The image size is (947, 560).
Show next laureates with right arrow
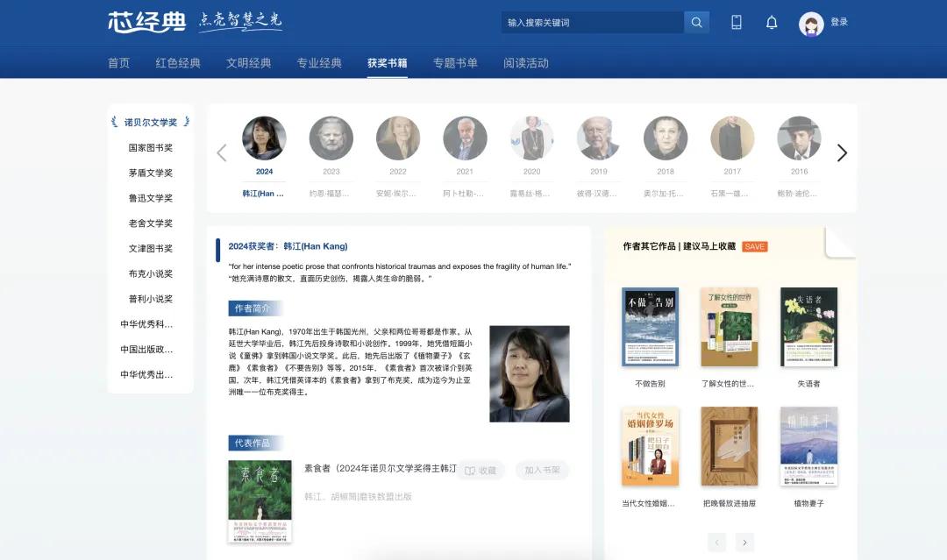(842, 152)
